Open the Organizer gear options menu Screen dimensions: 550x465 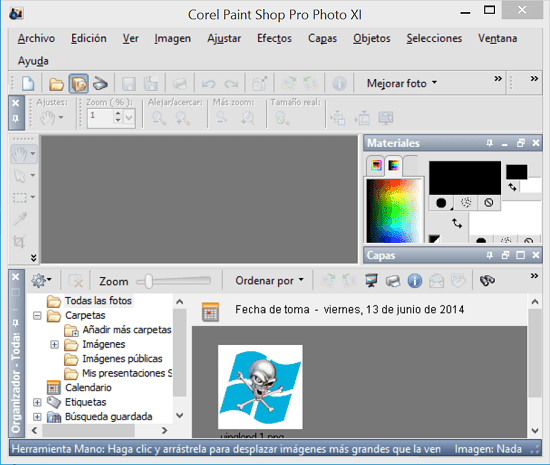click(x=41, y=281)
